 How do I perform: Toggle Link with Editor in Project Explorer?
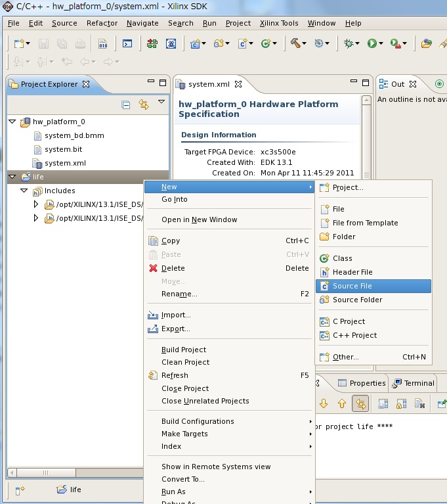pyautogui.click(x=144, y=104)
